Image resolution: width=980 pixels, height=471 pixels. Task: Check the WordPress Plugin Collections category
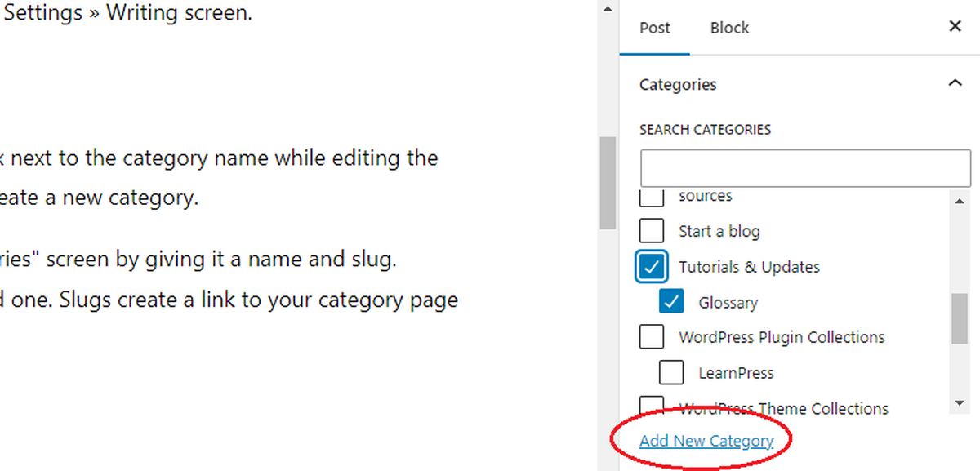651,336
